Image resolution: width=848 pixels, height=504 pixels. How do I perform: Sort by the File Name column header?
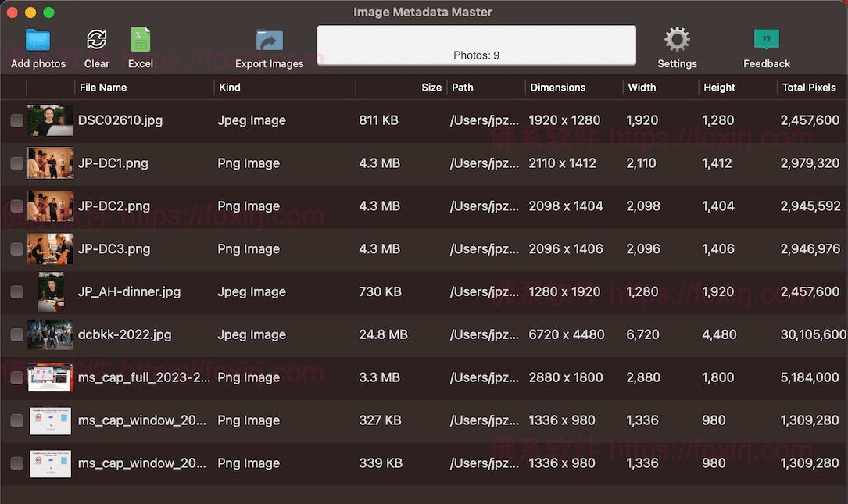point(103,88)
